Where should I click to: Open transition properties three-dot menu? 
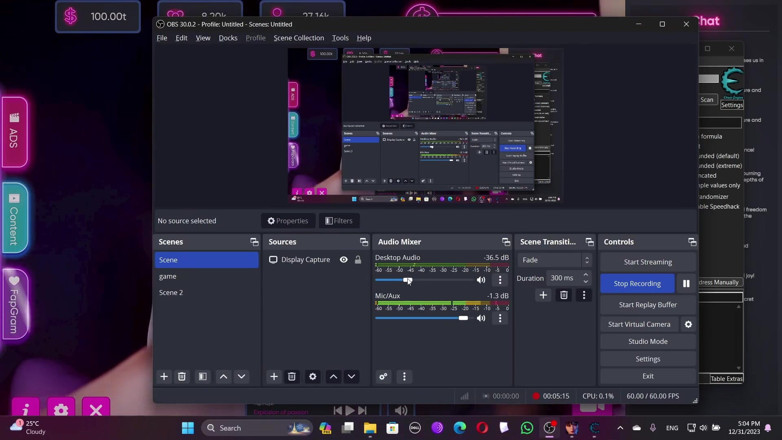(584, 295)
